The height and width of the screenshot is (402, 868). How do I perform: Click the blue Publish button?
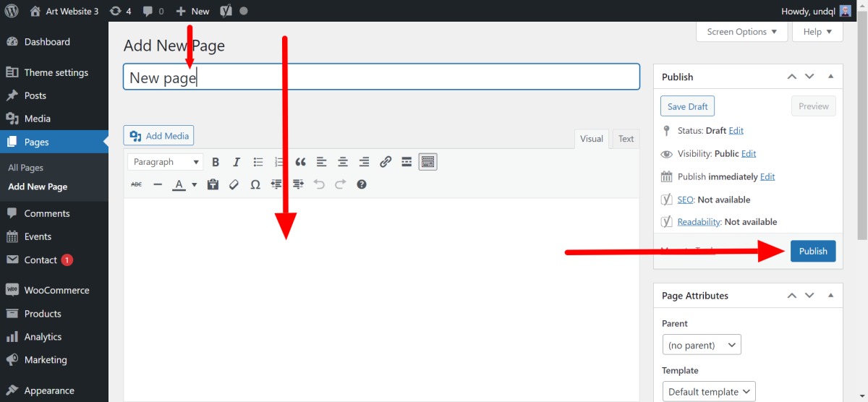click(813, 251)
